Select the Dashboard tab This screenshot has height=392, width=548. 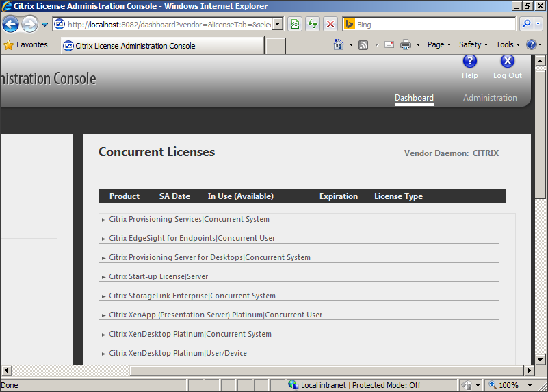pos(414,98)
